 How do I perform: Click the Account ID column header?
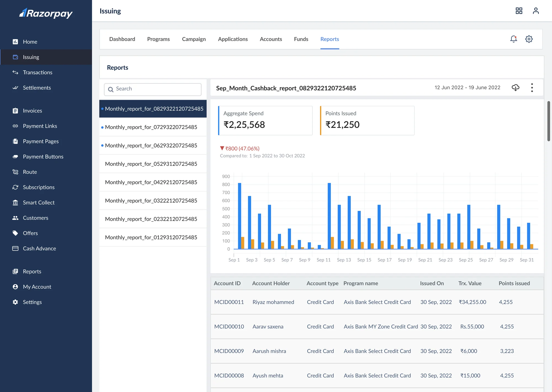coord(227,283)
